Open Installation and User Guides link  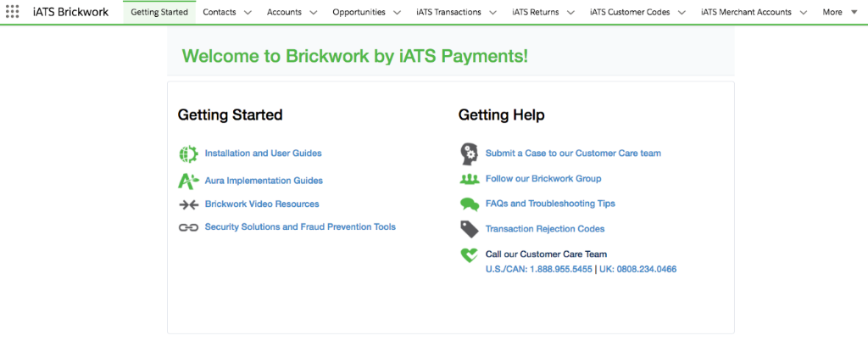click(263, 153)
